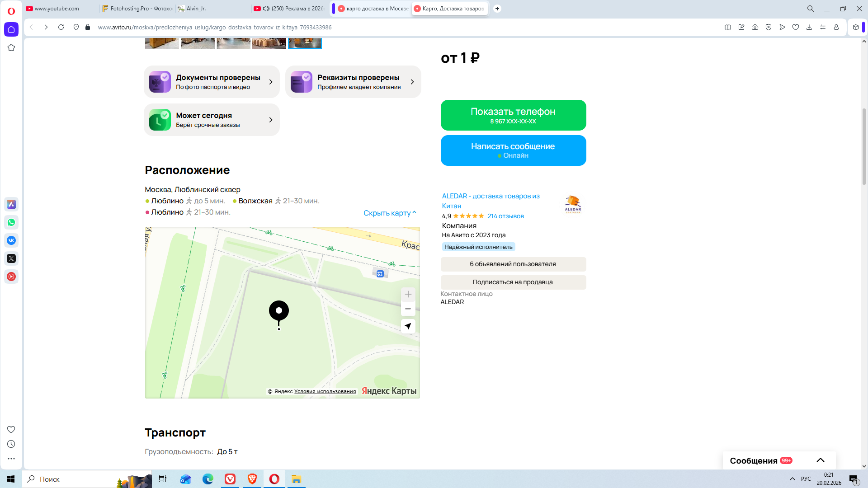Click "Показать телефон" green button
Screen dimensions: 868x488
(x=513, y=115)
